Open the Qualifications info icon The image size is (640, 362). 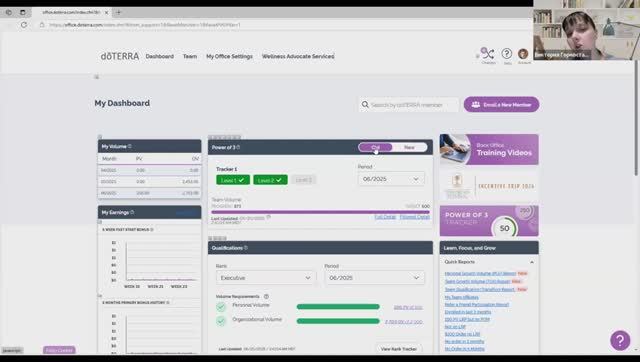point(246,248)
